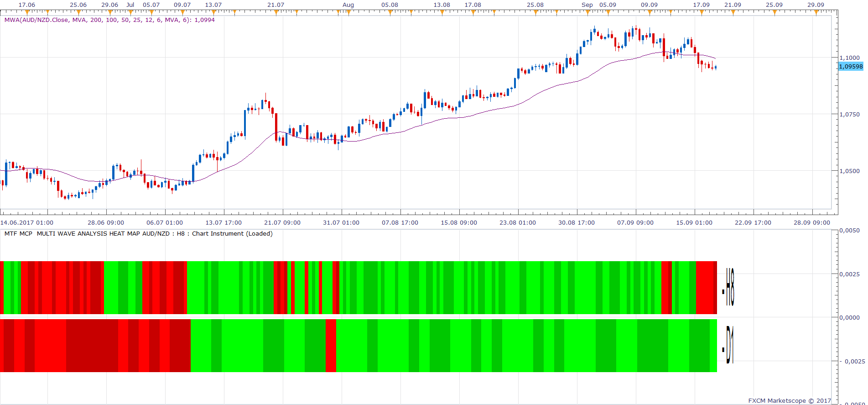Click the orange marker under 05.09
This screenshot has height=405, width=868.
pyautogui.click(x=608, y=12)
